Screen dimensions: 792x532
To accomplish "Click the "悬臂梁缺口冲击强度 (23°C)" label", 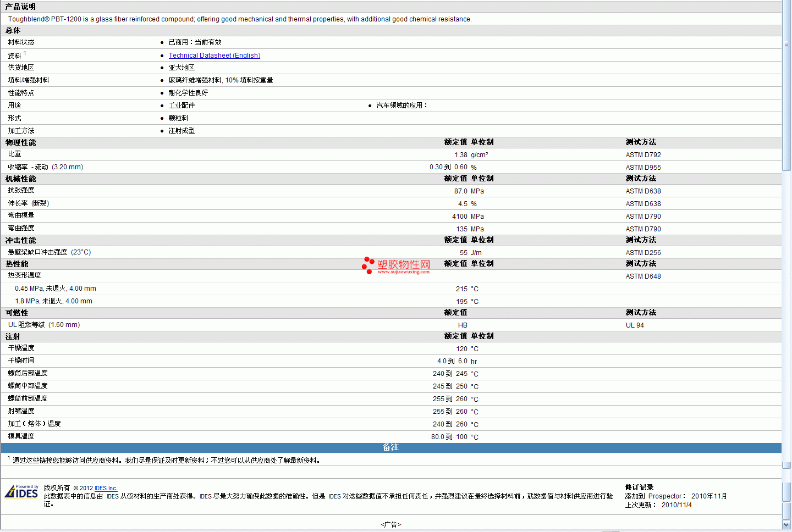I will tap(50, 252).
